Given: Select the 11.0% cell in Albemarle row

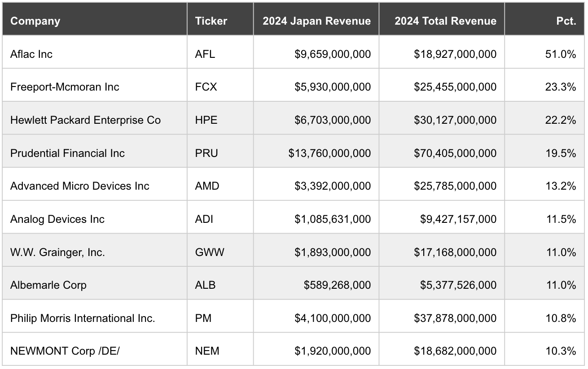Looking at the screenshot, I should [545, 283].
